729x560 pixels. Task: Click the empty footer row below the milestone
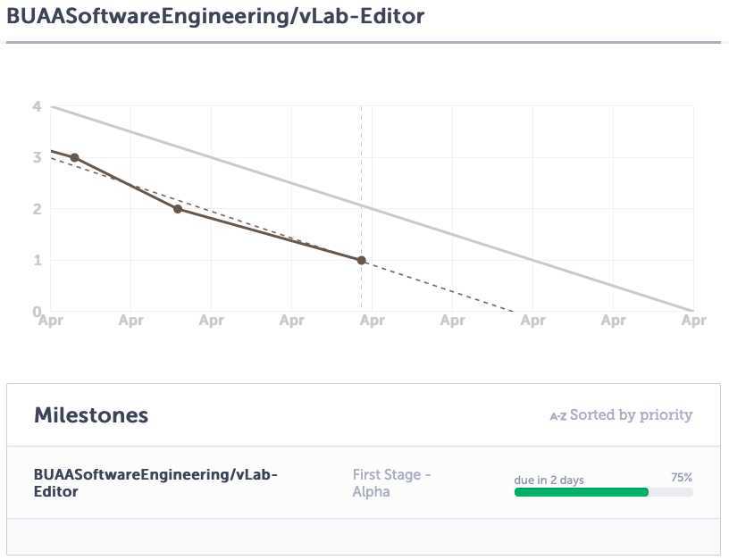(x=363, y=537)
